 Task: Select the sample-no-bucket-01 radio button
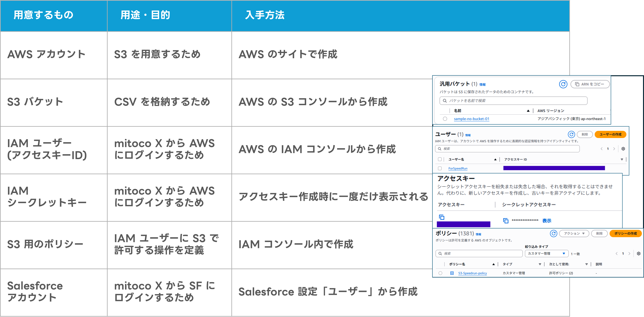(x=445, y=119)
